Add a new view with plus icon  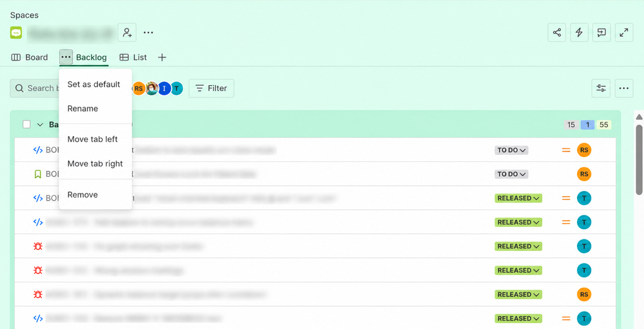pos(162,57)
